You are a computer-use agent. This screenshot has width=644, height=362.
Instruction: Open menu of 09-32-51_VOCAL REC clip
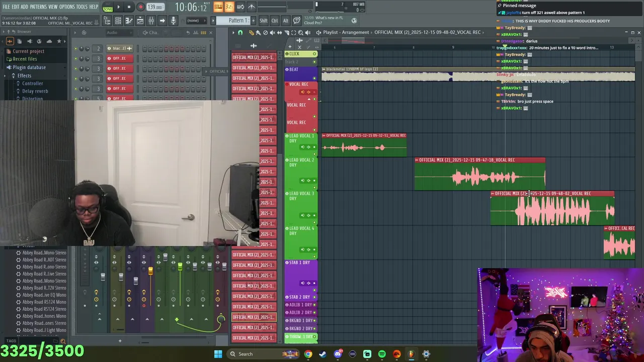coord(324,135)
